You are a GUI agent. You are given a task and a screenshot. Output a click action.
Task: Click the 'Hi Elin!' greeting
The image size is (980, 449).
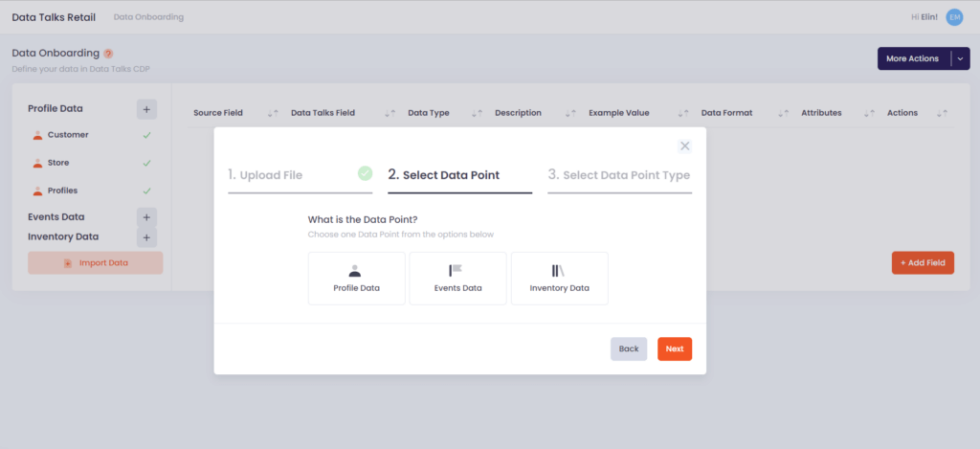924,17
